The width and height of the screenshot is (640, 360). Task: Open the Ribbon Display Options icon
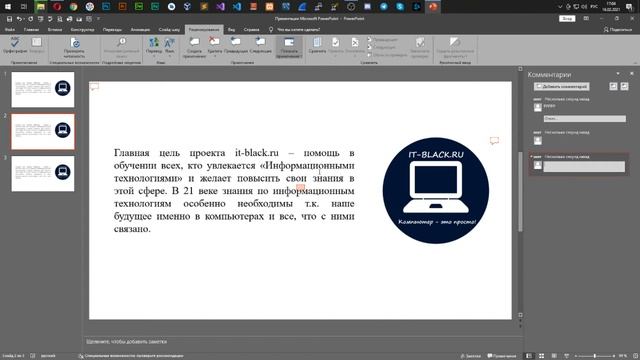586,19
